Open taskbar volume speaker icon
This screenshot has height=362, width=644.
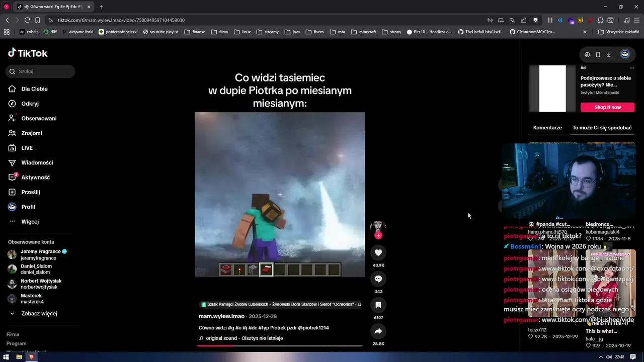(x=609, y=357)
